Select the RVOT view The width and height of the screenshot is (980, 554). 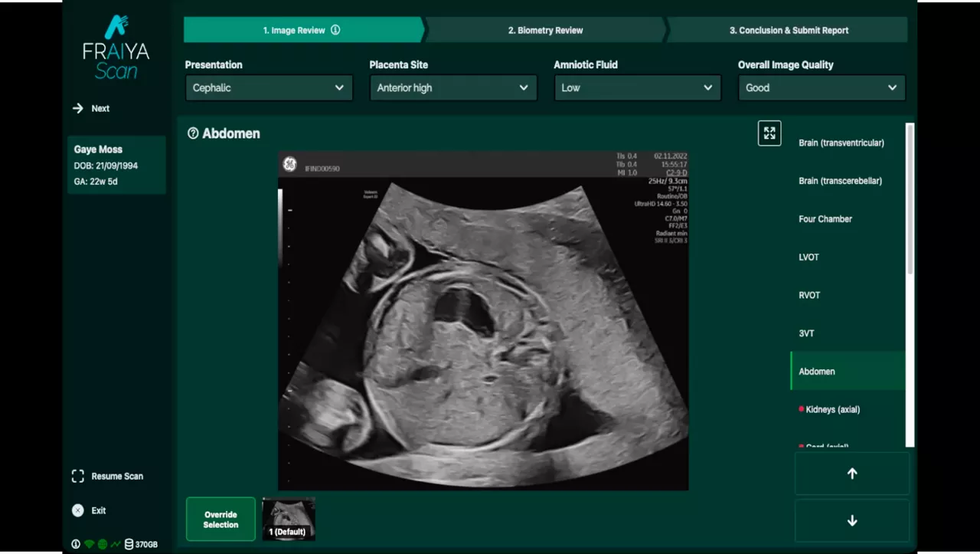pyautogui.click(x=847, y=295)
